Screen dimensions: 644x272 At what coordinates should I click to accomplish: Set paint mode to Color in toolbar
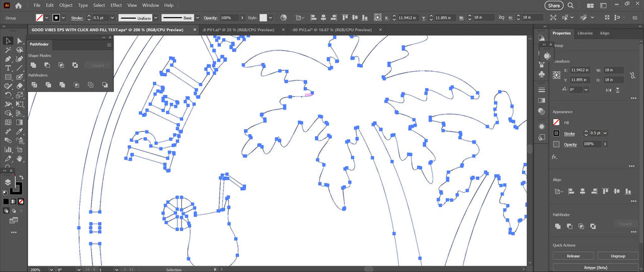[x=6, y=201]
